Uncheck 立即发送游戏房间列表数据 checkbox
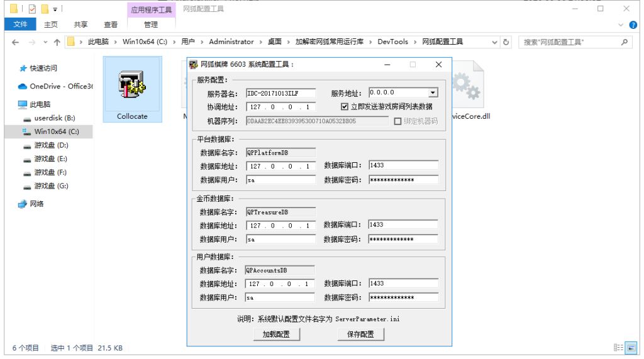Screen dimensions: 644x359 344,107
